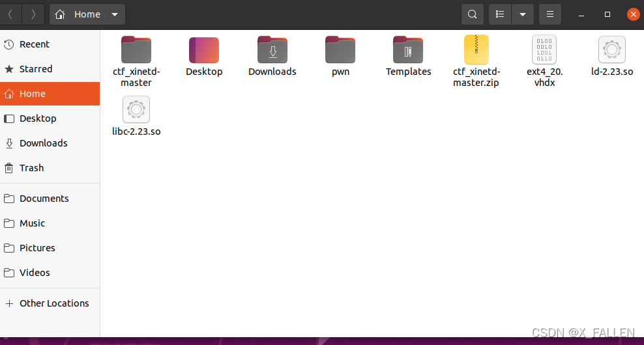Select the ext4_20.vhdx binary file icon

(x=544, y=49)
